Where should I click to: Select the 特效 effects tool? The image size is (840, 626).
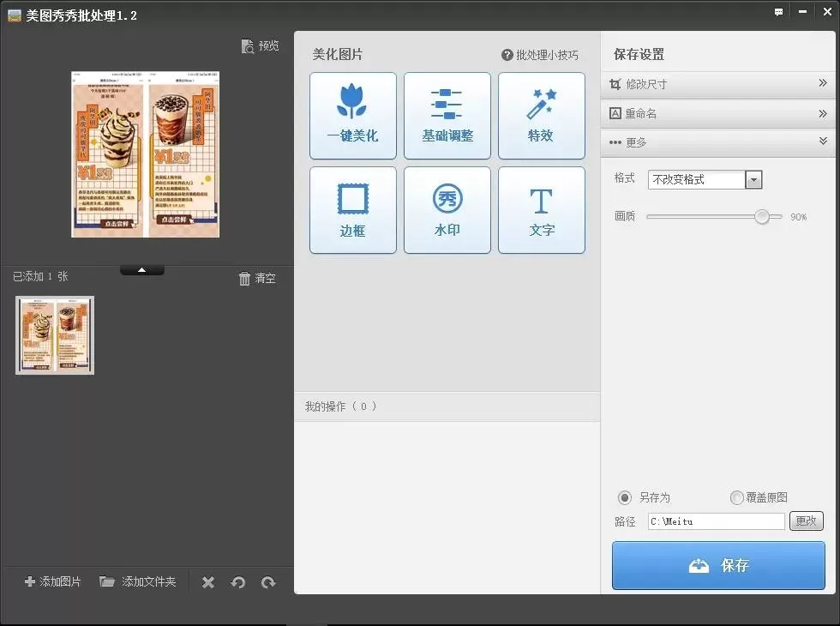tap(541, 116)
